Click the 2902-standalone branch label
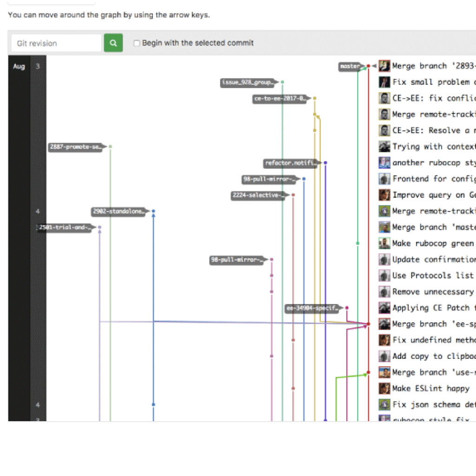Viewport: 476px width, 476px height. click(118, 212)
